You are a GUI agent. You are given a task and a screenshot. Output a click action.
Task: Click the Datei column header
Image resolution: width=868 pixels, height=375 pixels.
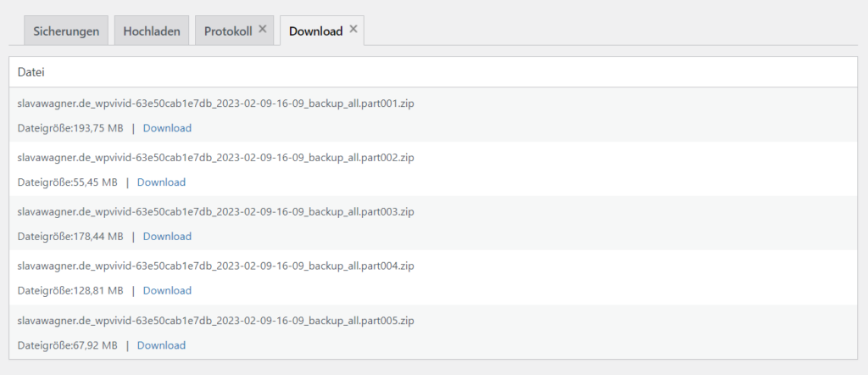pos(31,72)
